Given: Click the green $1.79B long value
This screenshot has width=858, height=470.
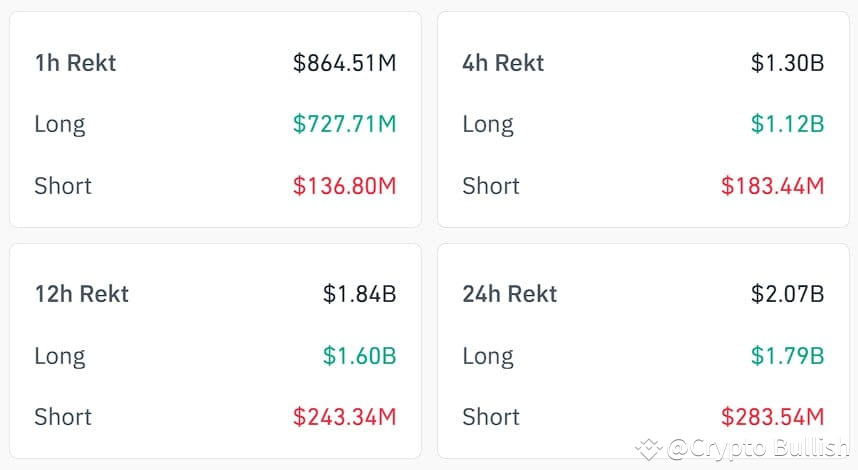Looking at the screenshot, I should [x=787, y=356].
